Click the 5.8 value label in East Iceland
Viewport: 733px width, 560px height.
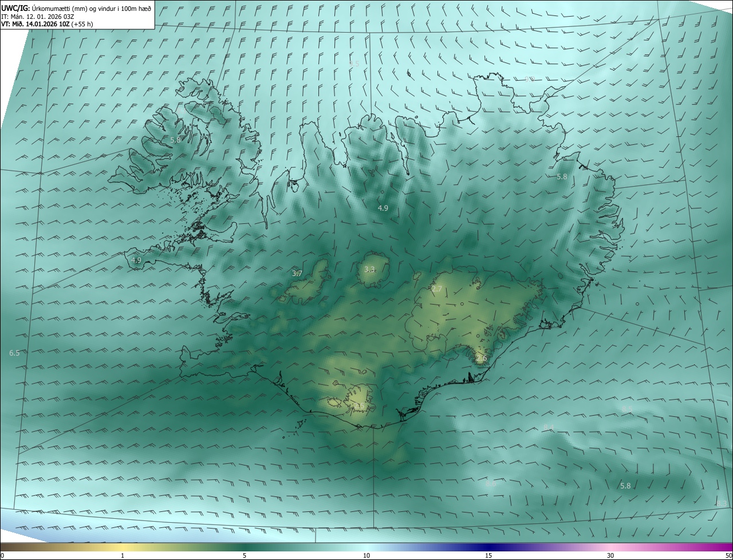[x=562, y=177]
